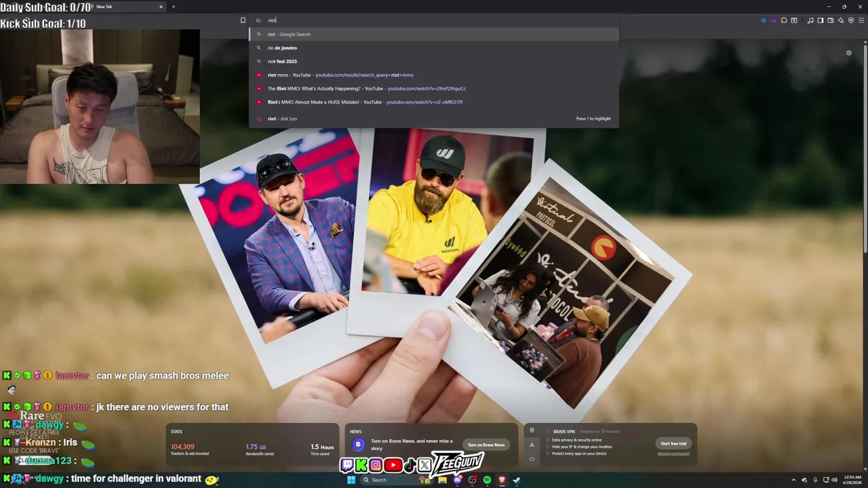Open the 'Already purchased?' link

673,453
